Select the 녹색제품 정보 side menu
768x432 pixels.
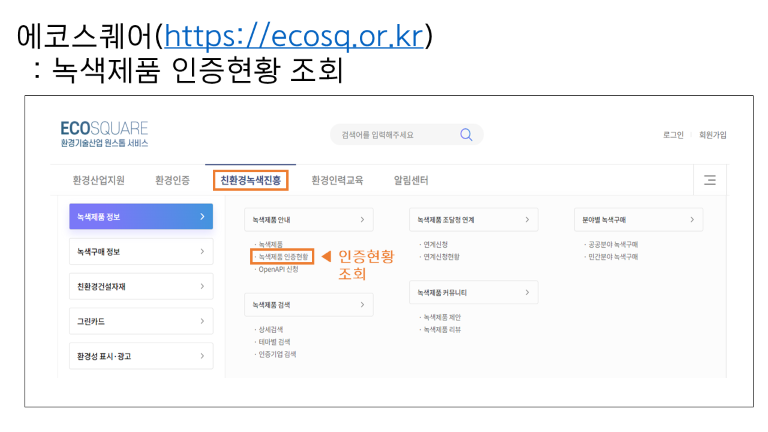click(141, 216)
